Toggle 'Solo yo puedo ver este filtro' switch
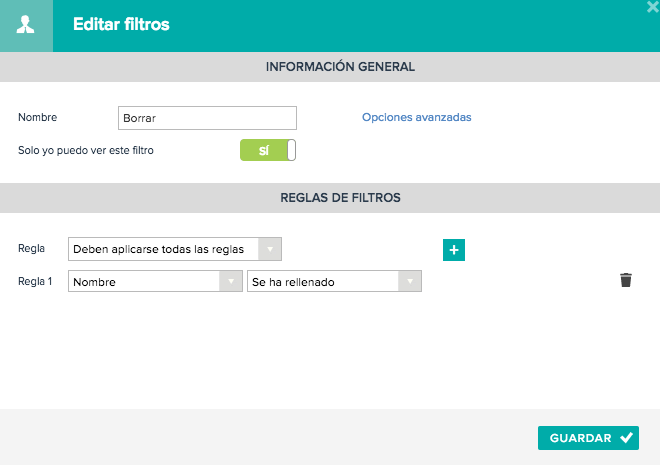 [268, 150]
